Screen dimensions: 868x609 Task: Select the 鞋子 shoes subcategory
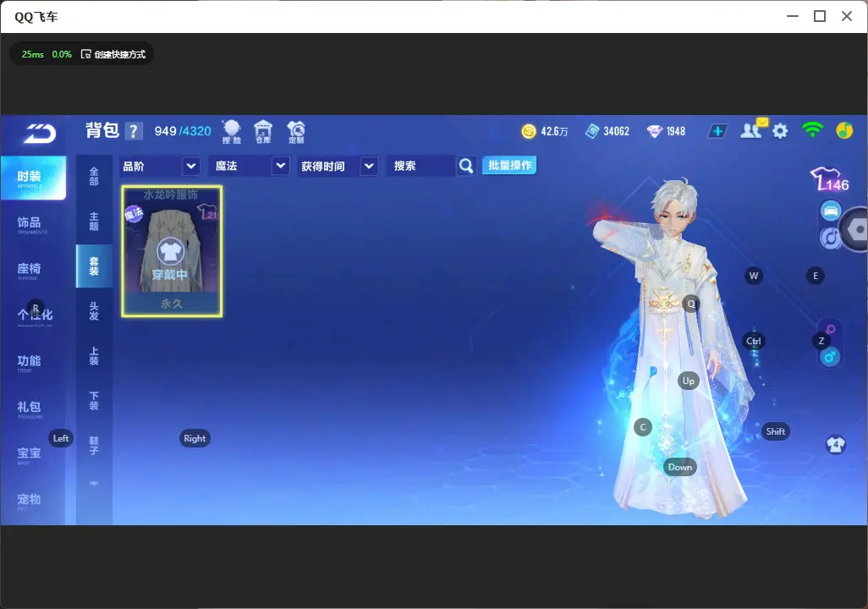coord(94,446)
